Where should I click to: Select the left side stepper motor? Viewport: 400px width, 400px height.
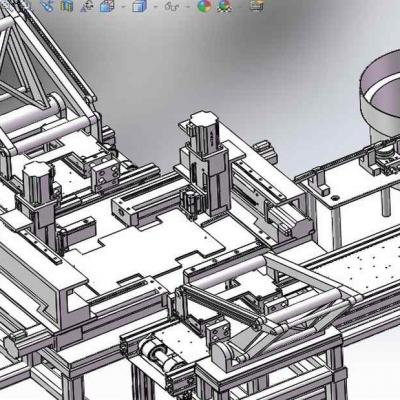37,182
